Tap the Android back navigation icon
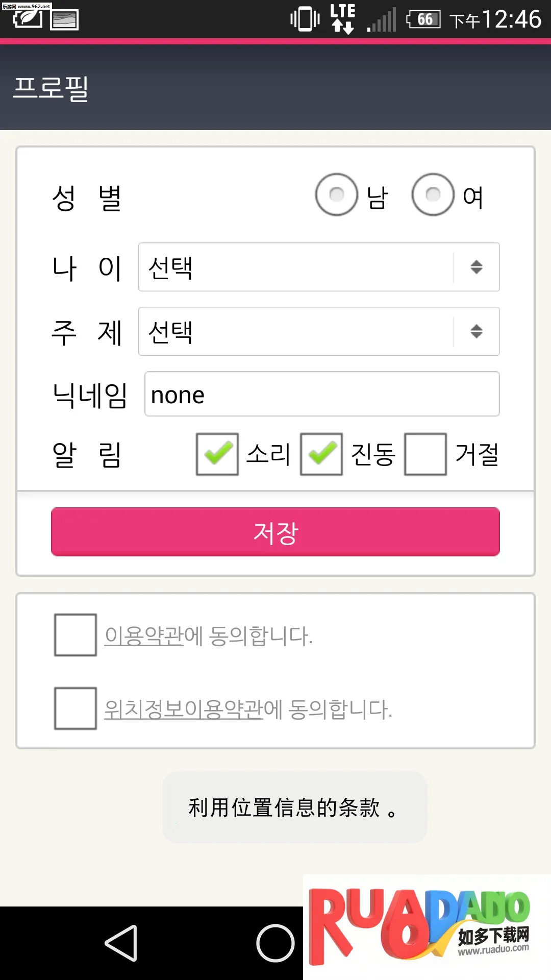The width and height of the screenshot is (551, 980). (121, 943)
